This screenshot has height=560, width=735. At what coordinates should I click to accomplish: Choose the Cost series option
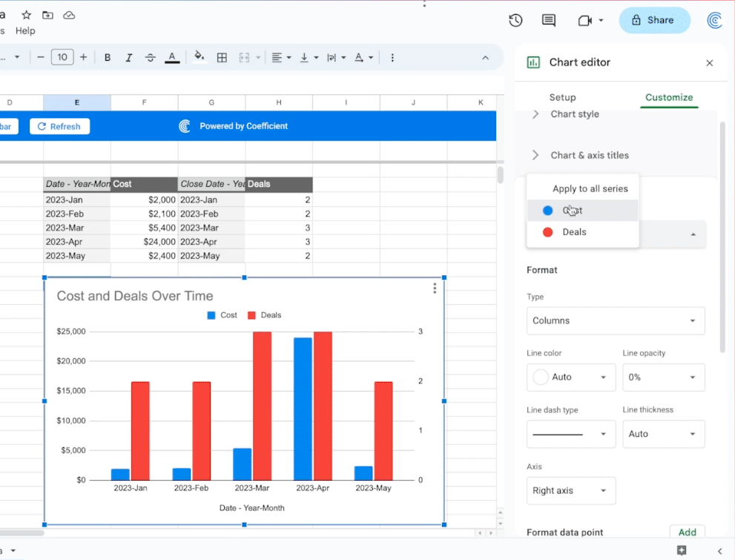tap(583, 211)
